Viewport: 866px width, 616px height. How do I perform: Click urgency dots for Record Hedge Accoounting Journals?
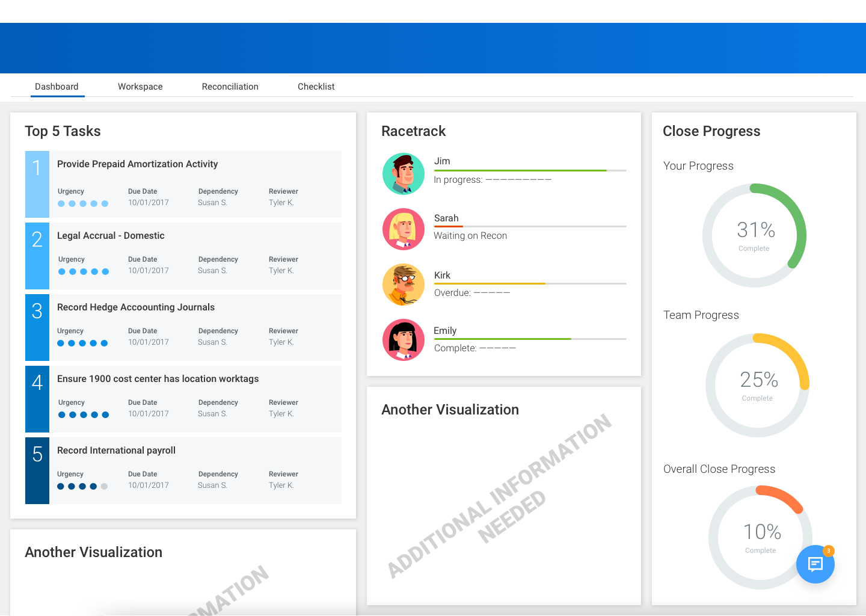(x=82, y=343)
